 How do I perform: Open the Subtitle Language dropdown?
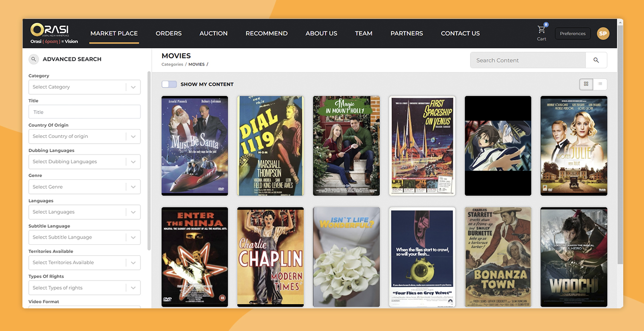click(x=84, y=237)
